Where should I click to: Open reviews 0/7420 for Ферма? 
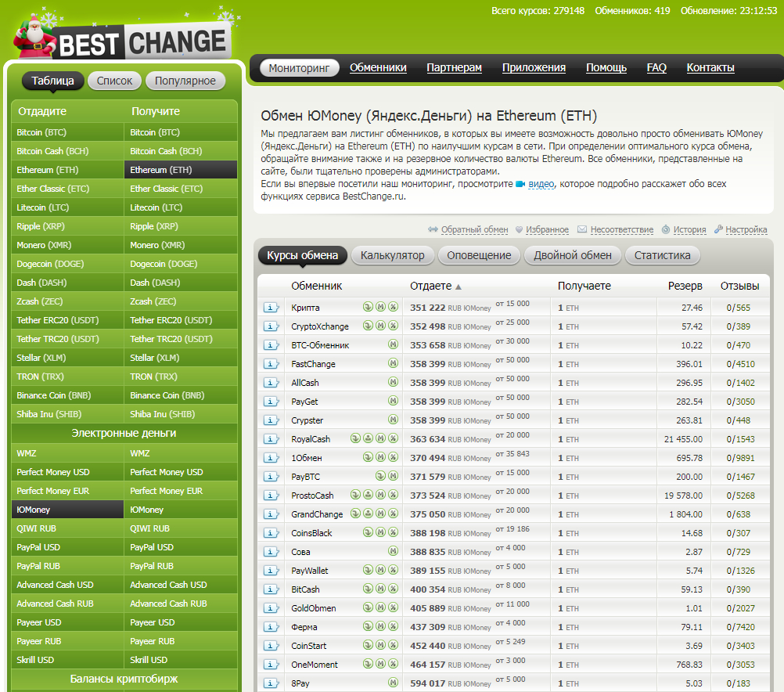tap(740, 627)
